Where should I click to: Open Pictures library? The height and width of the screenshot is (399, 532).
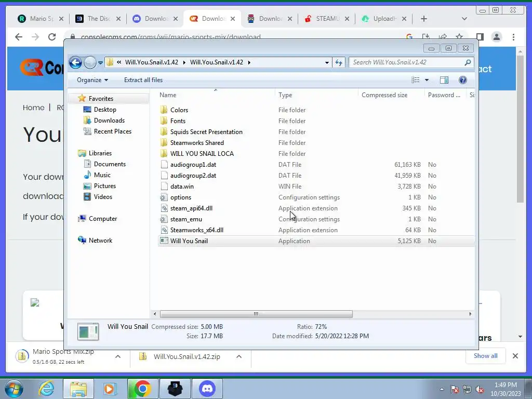click(x=105, y=186)
